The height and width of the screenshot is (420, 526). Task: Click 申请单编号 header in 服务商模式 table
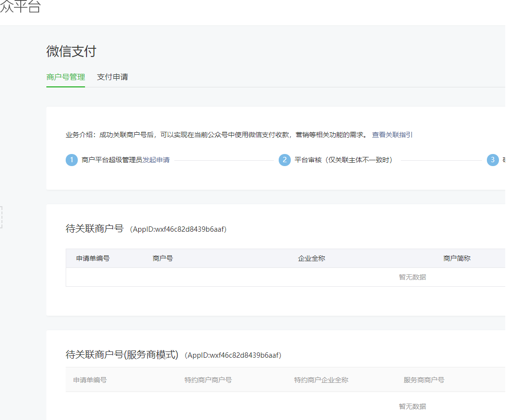click(90, 380)
